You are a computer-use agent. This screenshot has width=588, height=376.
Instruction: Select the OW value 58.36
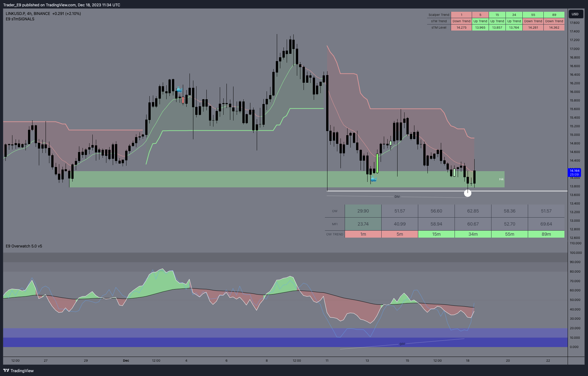[510, 211]
